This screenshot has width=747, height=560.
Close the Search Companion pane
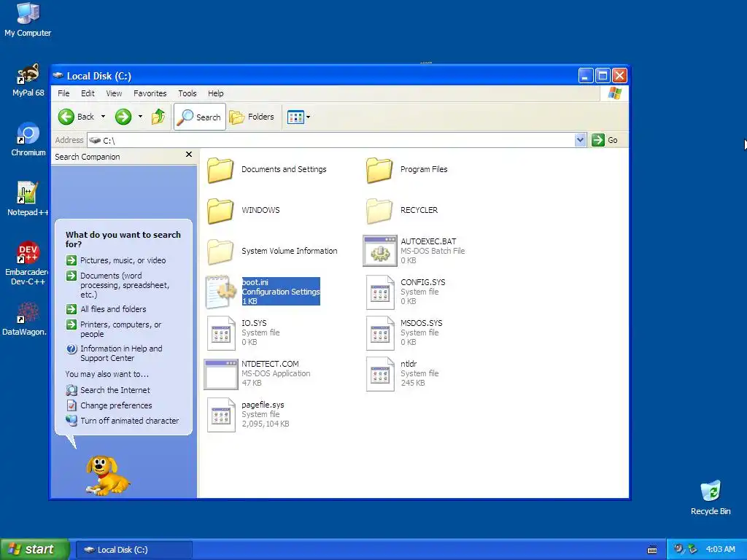(189, 155)
